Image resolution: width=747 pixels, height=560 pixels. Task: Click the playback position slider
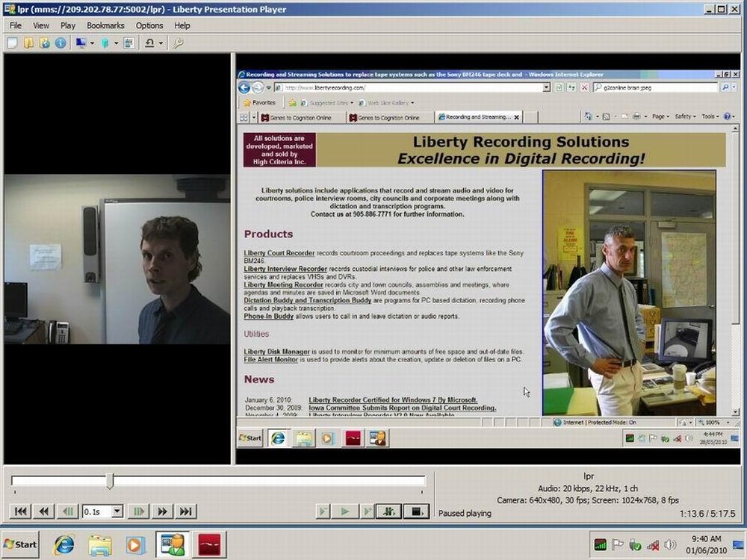point(111,482)
